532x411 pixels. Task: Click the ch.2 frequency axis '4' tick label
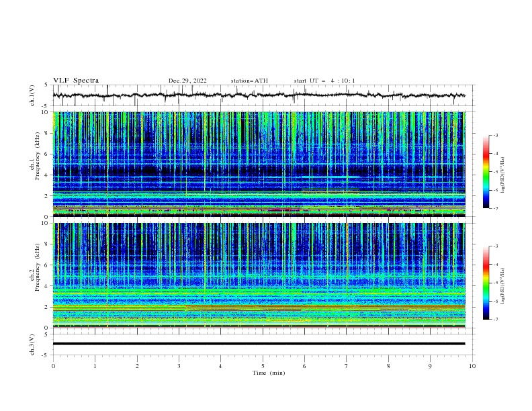(46, 286)
